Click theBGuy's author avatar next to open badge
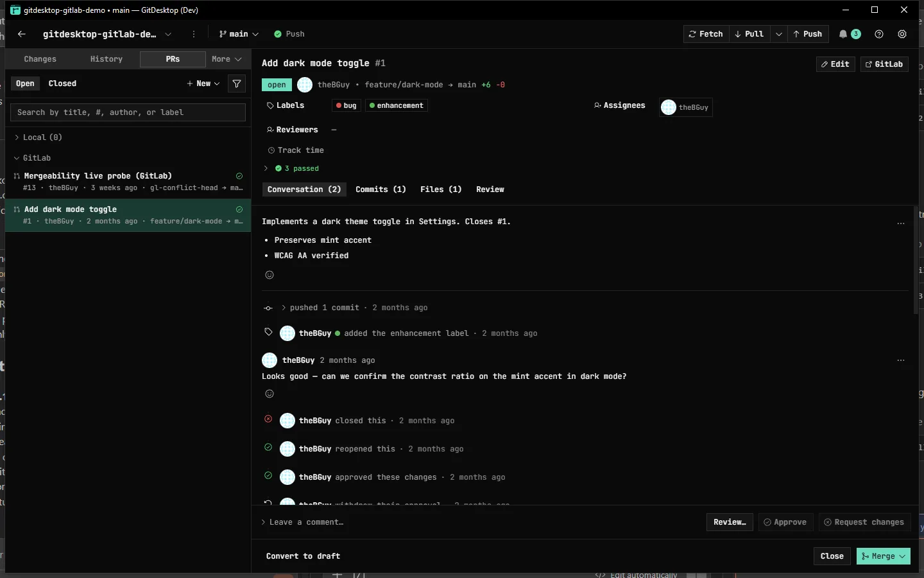924x578 pixels. click(305, 85)
